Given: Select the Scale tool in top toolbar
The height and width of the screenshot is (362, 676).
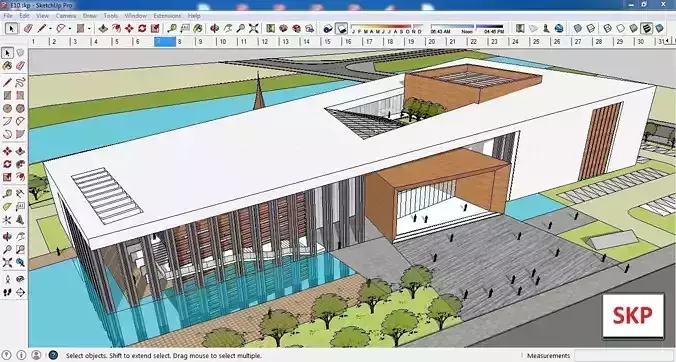Looking at the screenshot, I should click(155, 28).
